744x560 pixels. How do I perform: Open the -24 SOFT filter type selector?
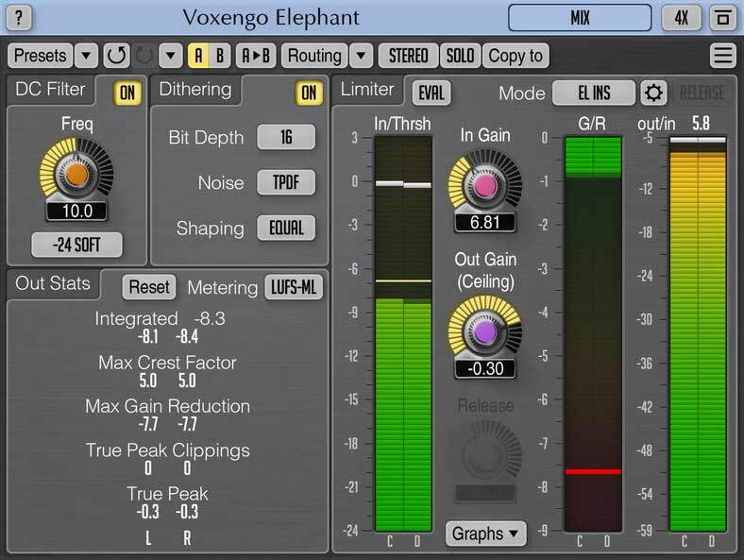(76, 245)
